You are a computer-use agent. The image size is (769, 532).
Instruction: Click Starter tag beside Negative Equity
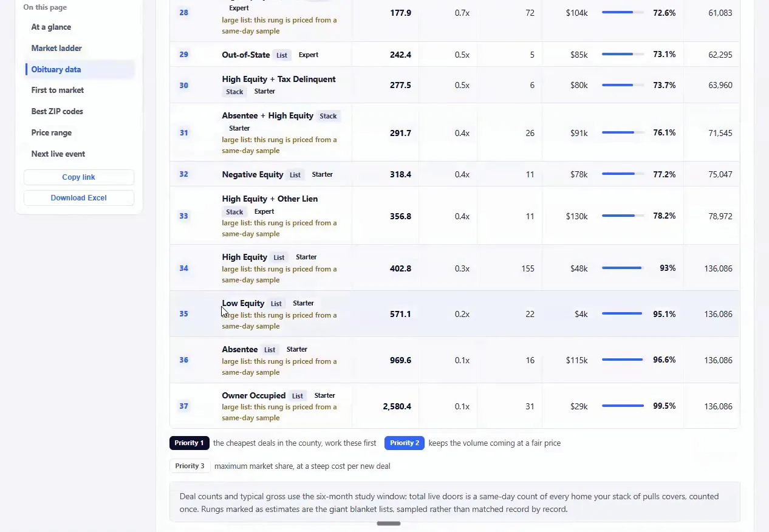click(x=323, y=175)
